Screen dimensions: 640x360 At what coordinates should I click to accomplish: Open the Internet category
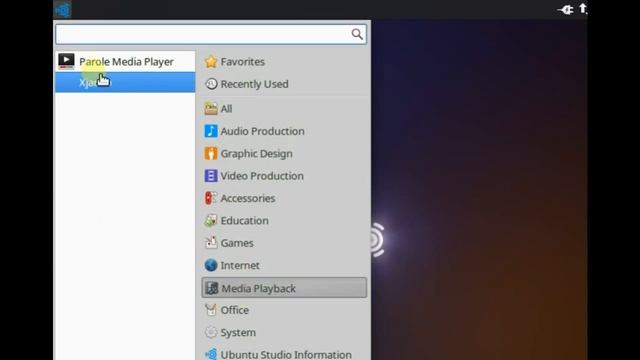[x=284, y=265]
